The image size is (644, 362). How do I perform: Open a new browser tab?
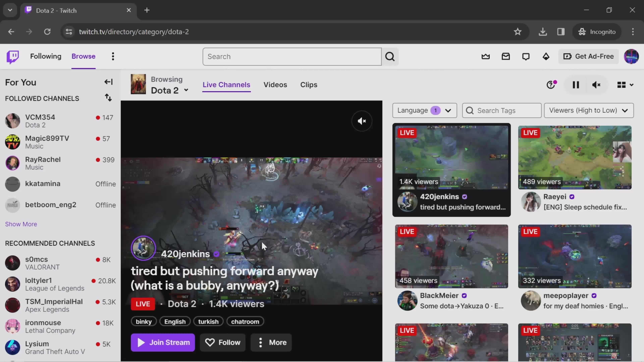(x=147, y=10)
